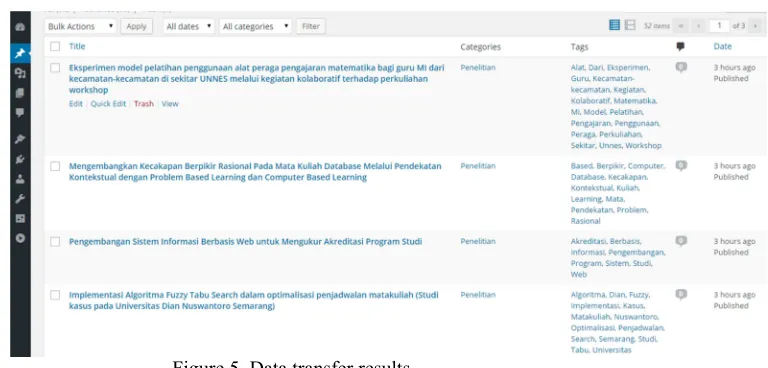The height and width of the screenshot is (368, 768).
Task: Open the Comments bubble icon in sidebar
Action: (20, 113)
